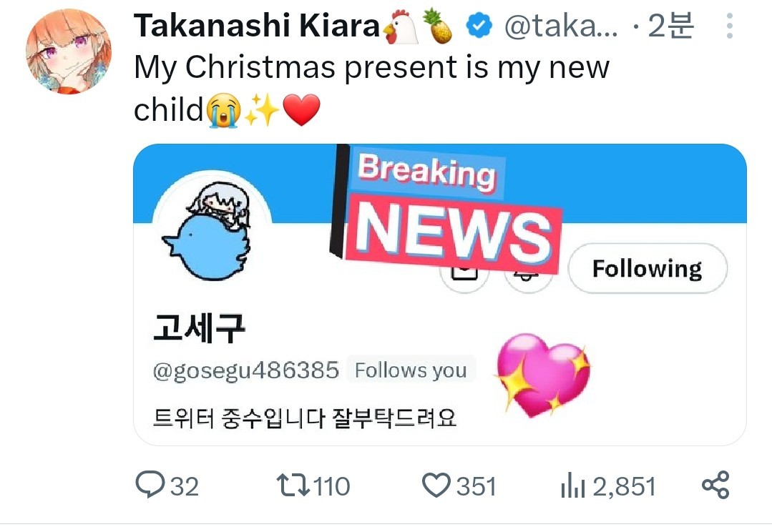
Task: Open the @taka... handle link
Action: click(561, 26)
